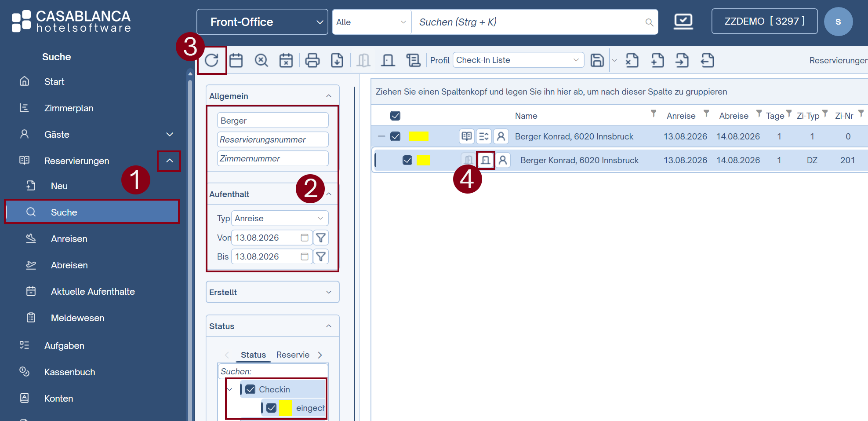Screen dimensions: 868x421
Task: Click the scroll document icon in the toolbar
Action: point(414,60)
